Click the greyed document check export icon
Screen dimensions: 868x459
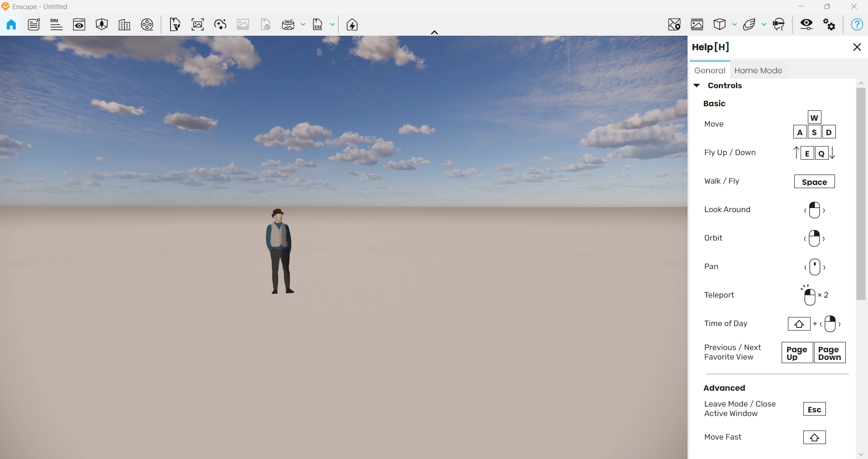[x=266, y=24]
